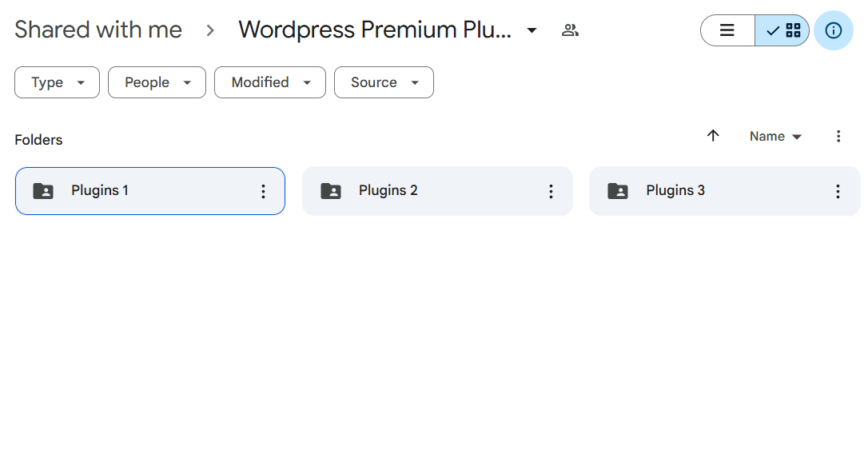Expand the People filter dropdown
This screenshot has width=868, height=466.
[157, 82]
